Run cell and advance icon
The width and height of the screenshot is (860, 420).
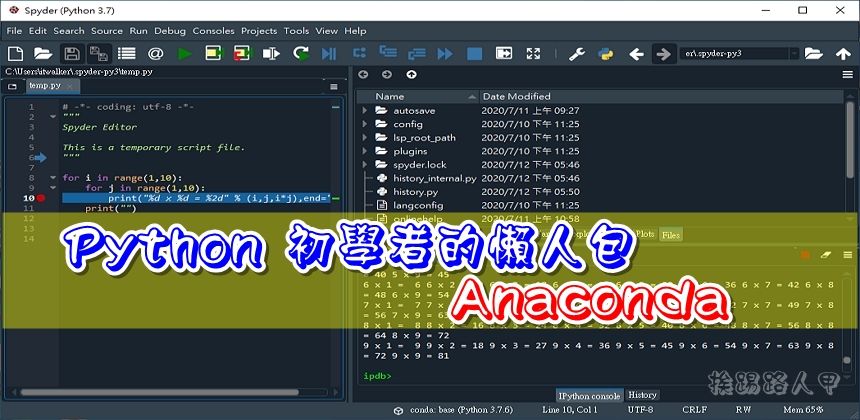(x=242, y=53)
